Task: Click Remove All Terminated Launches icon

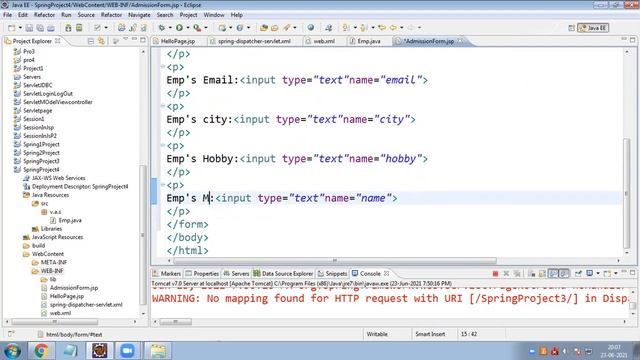Action: tap(517, 273)
